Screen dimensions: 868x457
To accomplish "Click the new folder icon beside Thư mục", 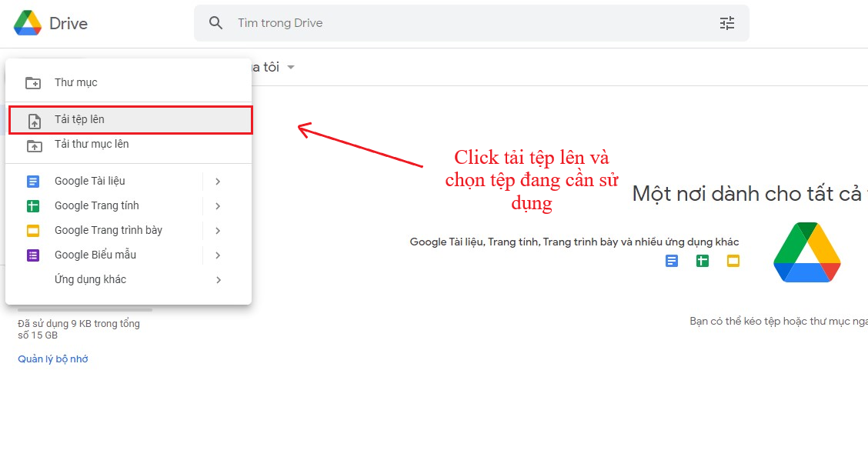I will (x=33, y=83).
